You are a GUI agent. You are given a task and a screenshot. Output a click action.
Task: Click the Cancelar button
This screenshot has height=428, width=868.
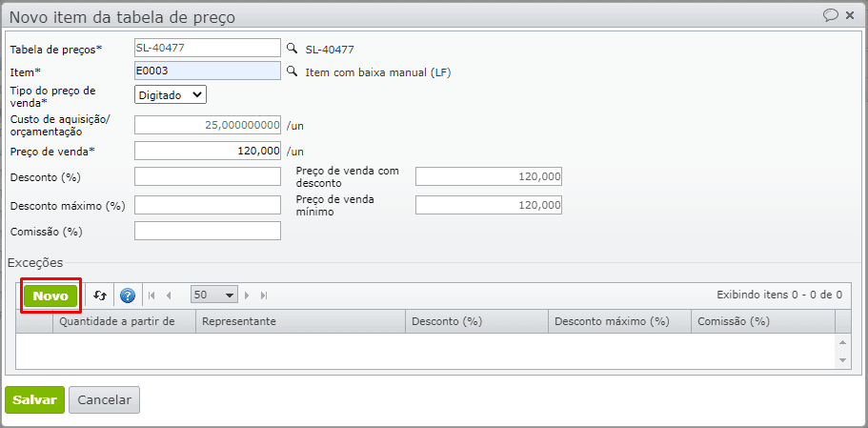click(x=104, y=400)
